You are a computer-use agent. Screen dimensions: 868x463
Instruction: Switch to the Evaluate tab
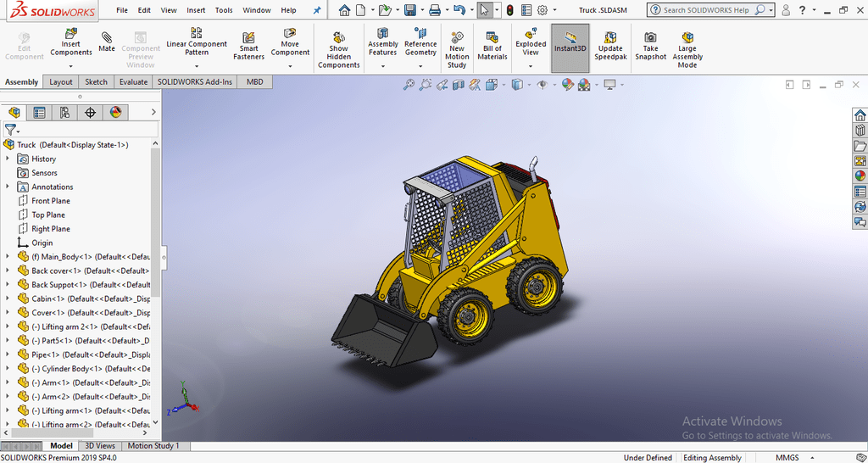pyautogui.click(x=133, y=82)
